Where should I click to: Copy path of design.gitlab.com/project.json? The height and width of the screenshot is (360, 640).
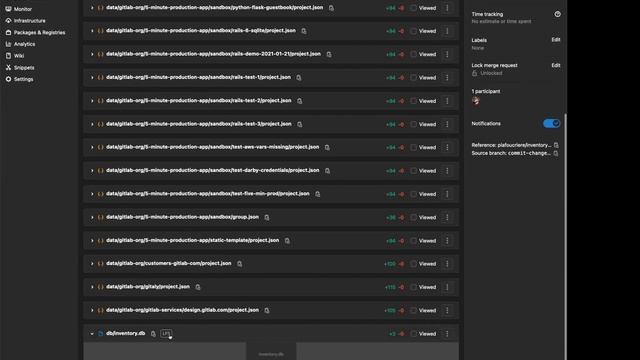pos(267,310)
